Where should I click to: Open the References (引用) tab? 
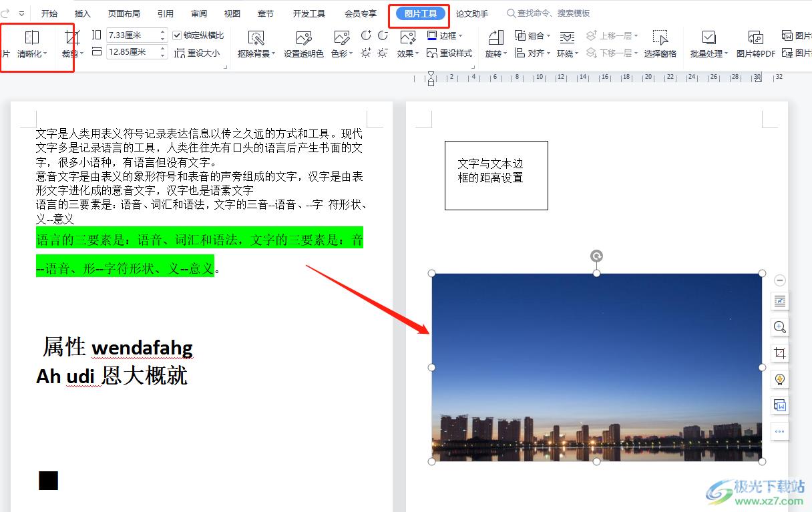pyautogui.click(x=166, y=13)
